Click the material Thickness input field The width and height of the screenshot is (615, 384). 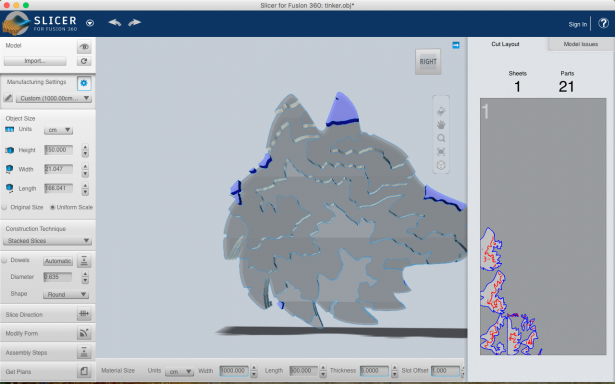[x=374, y=371]
